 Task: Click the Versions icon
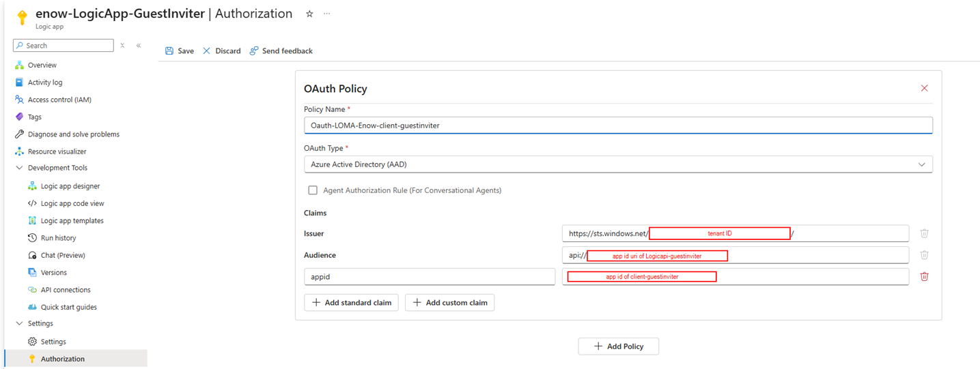[32, 273]
